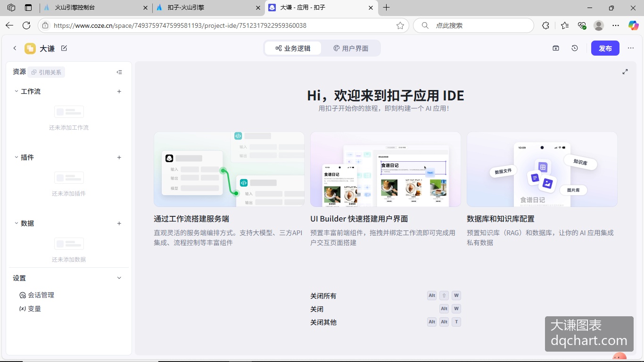Collapse the 工作流 section
644x362 pixels.
pyautogui.click(x=17, y=91)
